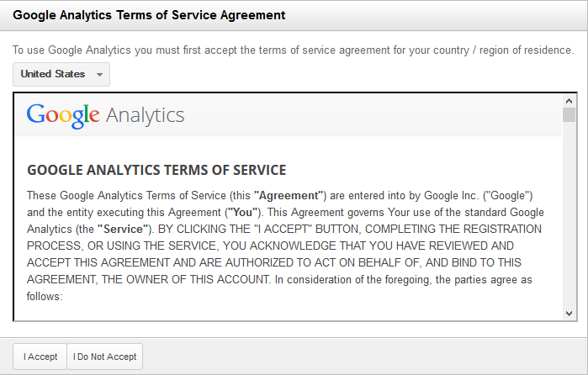
Task: Click the bold "Service" term in the paragraph
Action: pos(123,229)
